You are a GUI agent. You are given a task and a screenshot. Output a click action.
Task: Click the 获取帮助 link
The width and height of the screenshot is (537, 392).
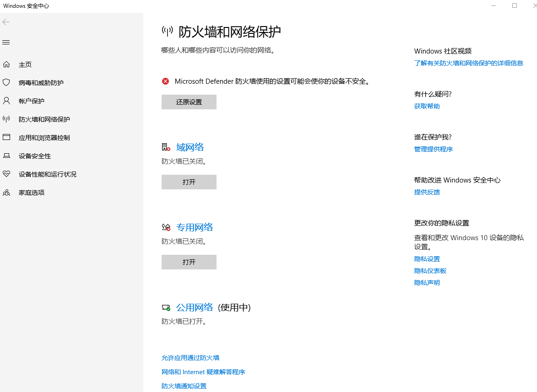pos(427,107)
